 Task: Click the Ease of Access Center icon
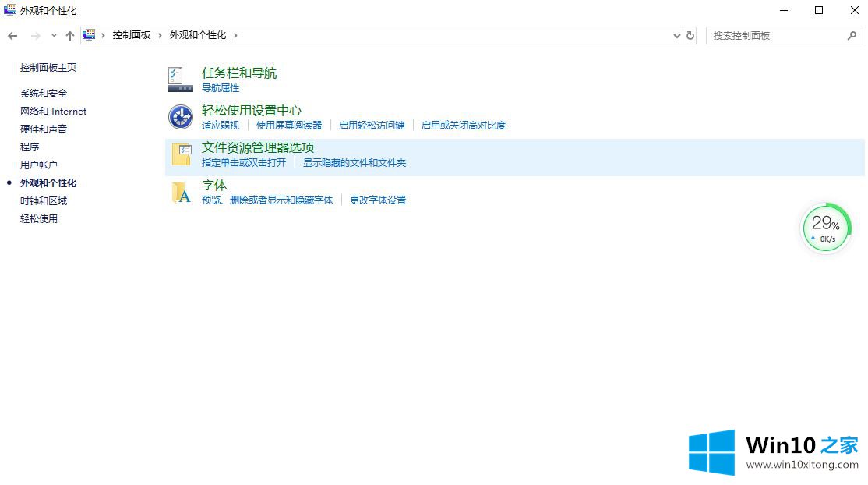pyautogui.click(x=181, y=117)
